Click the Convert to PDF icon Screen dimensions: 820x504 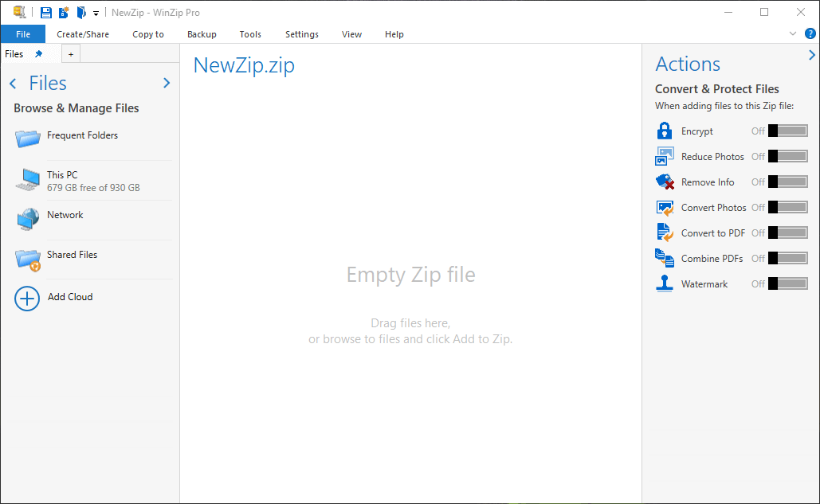(x=665, y=233)
